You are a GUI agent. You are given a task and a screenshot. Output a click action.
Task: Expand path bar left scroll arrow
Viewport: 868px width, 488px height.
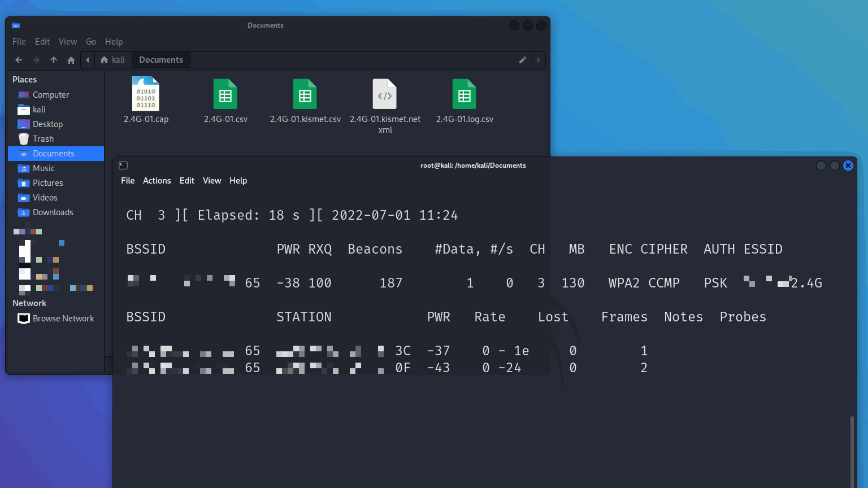tap(88, 60)
